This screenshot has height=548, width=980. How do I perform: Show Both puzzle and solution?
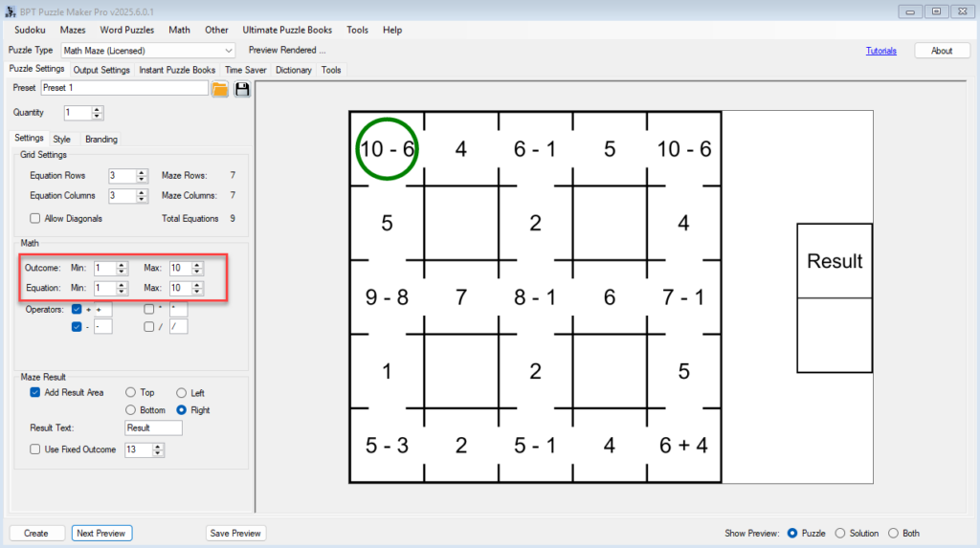[x=893, y=533]
